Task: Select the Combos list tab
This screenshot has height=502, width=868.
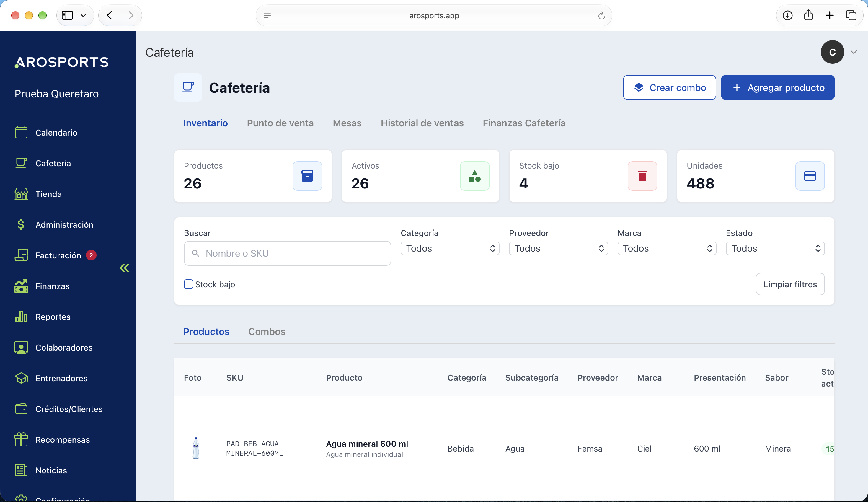Action: [267, 331]
